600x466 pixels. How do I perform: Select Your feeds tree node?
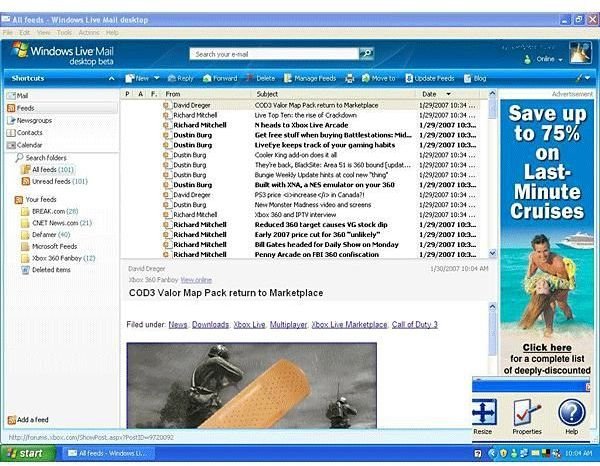(x=36, y=199)
